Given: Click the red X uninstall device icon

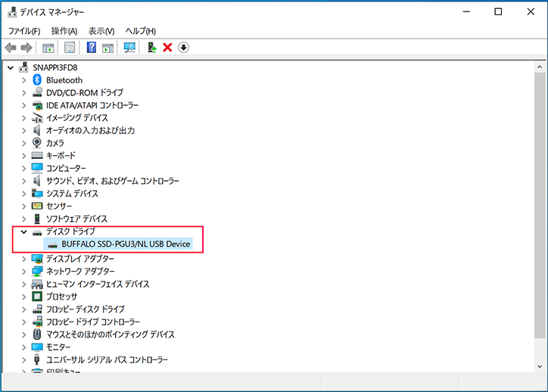Looking at the screenshot, I should (x=167, y=48).
